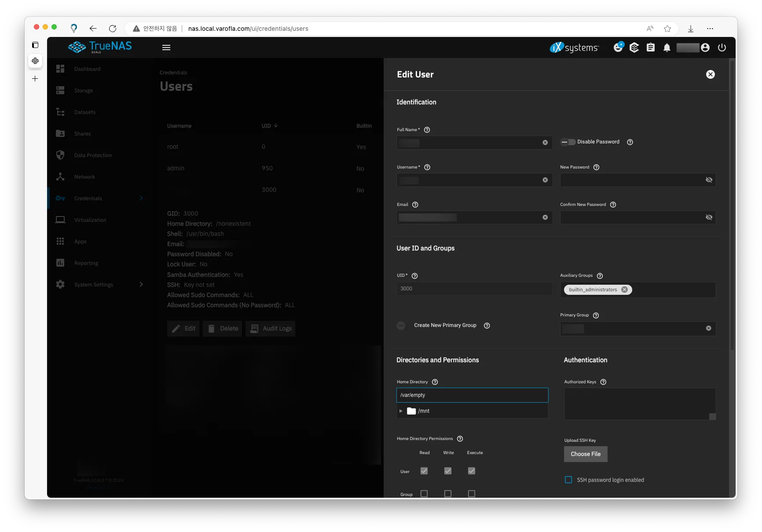Toggle the Disable Password switch

click(568, 142)
